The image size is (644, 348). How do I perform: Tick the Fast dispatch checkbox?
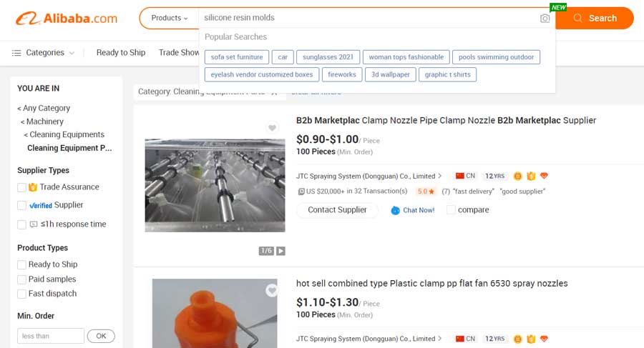[21, 294]
